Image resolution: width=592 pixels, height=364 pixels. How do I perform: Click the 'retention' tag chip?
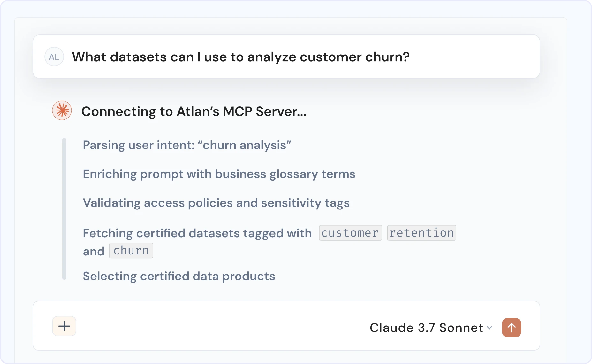coord(421,233)
